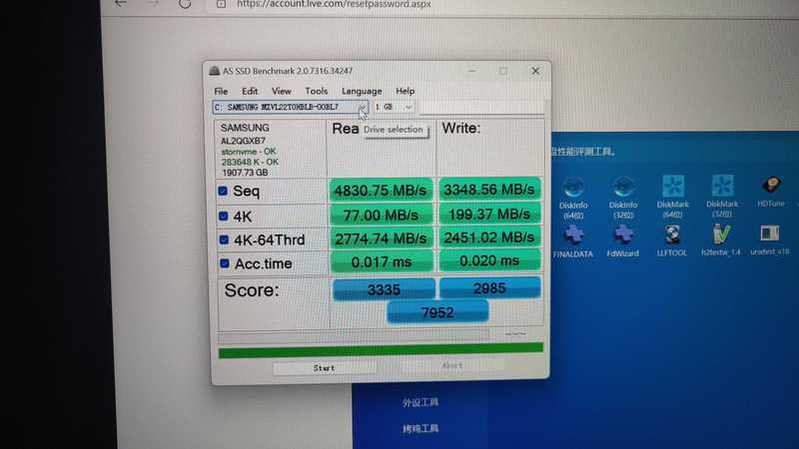Click the 4K-64Thrd read result 2774.74 MB/s

pos(381,239)
